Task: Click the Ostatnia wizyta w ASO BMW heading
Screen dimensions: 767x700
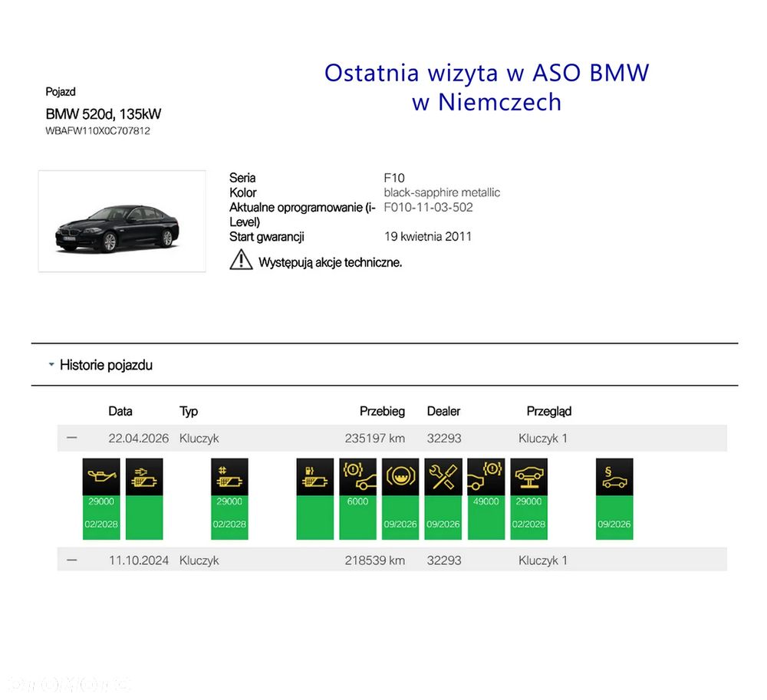Action: point(487,87)
